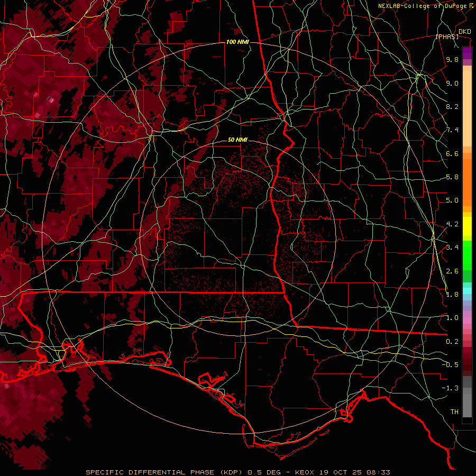
Task: Click the 5.8 scale value
Action: point(452,177)
